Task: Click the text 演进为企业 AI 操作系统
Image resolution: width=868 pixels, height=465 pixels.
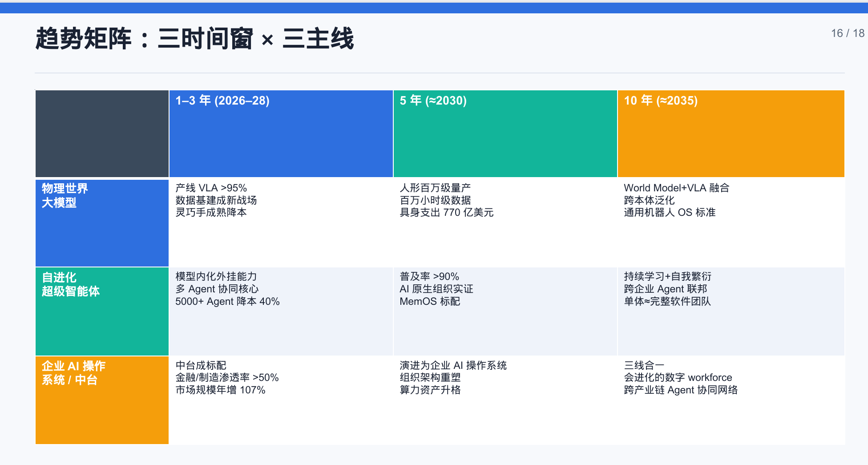Action: 453,365
